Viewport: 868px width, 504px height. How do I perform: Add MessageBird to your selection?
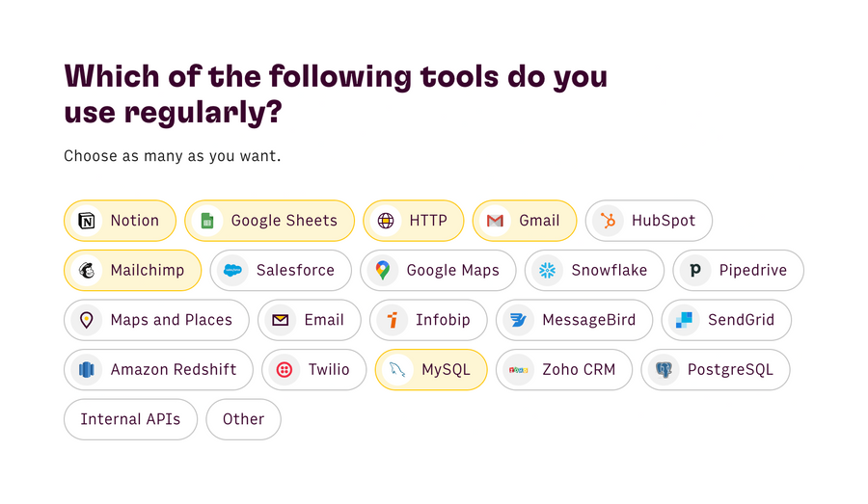[x=574, y=320]
